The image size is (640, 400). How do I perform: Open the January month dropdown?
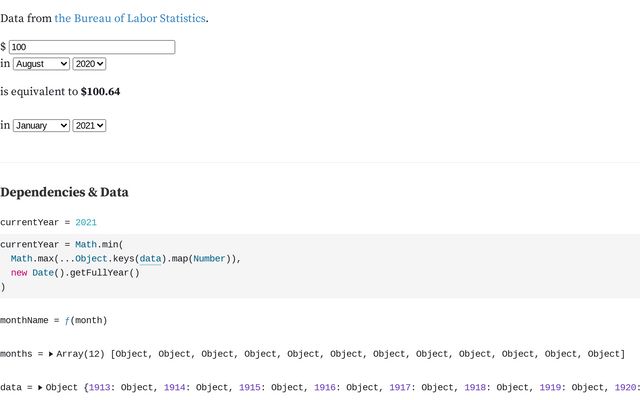coord(41,126)
